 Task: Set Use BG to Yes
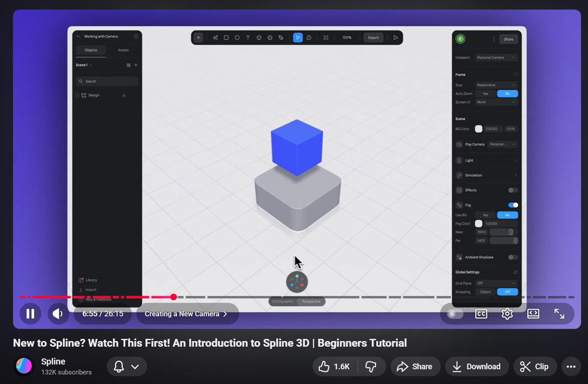[x=486, y=215]
